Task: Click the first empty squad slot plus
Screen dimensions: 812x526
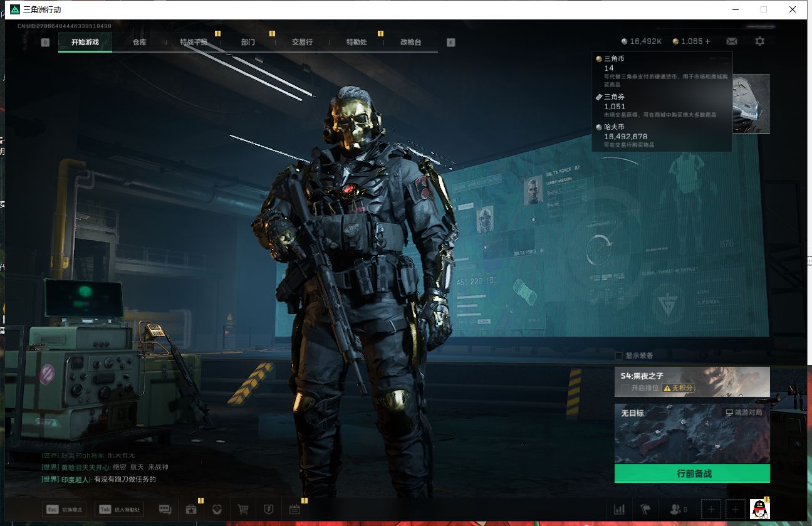Action: (710, 510)
